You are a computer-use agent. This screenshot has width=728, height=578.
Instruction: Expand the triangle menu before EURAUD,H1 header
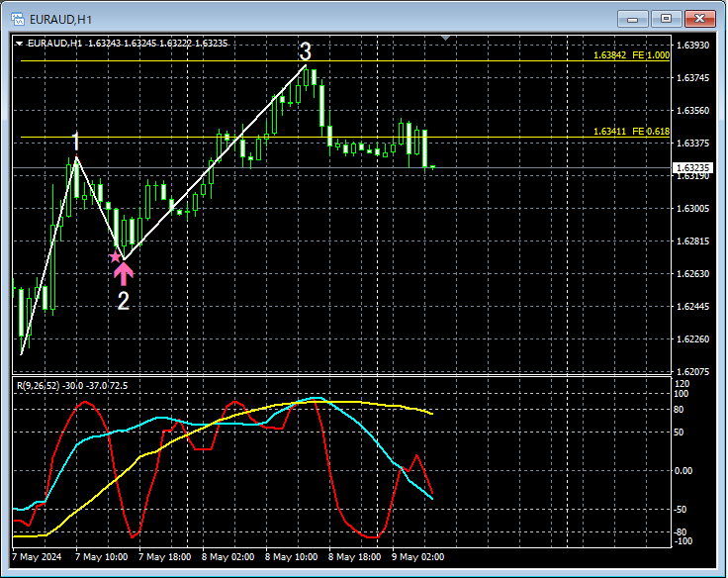pos(20,44)
